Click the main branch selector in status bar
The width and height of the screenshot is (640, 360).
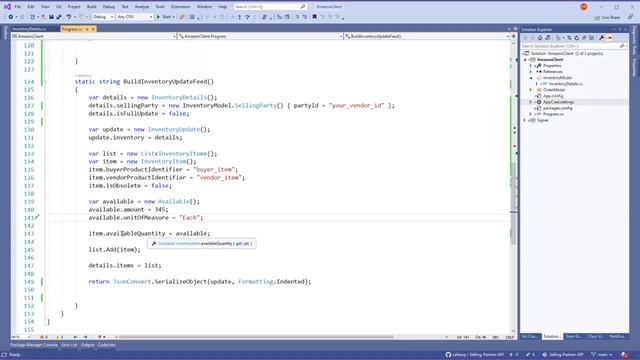click(x=602, y=355)
